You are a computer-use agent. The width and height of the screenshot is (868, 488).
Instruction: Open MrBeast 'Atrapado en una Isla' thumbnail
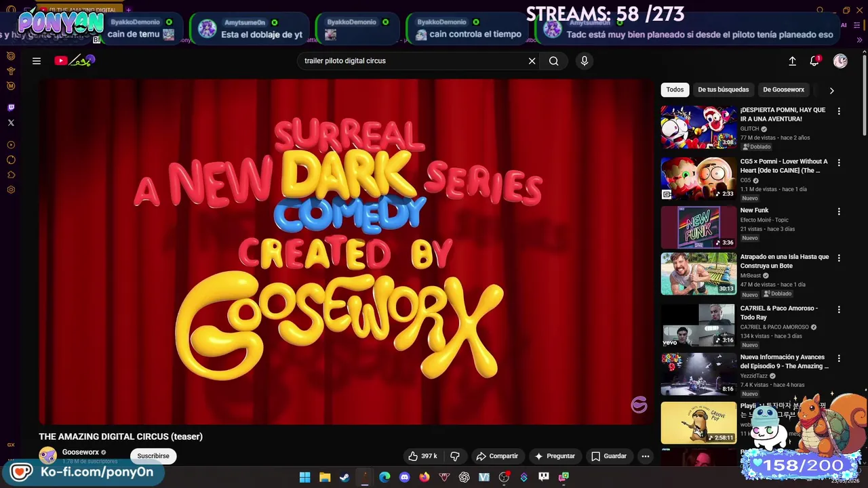698,274
